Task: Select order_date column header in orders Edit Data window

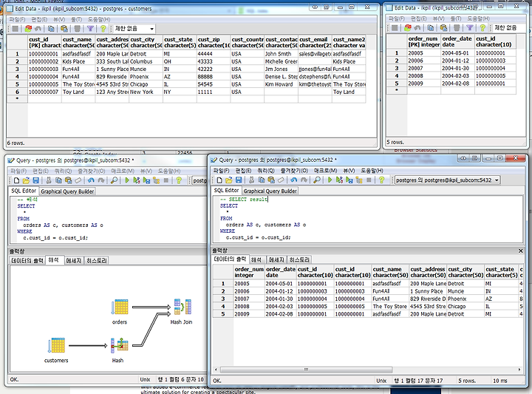Action: [457, 41]
